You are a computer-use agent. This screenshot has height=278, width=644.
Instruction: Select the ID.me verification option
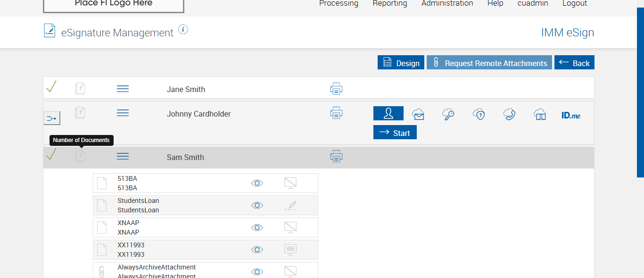pos(571,115)
